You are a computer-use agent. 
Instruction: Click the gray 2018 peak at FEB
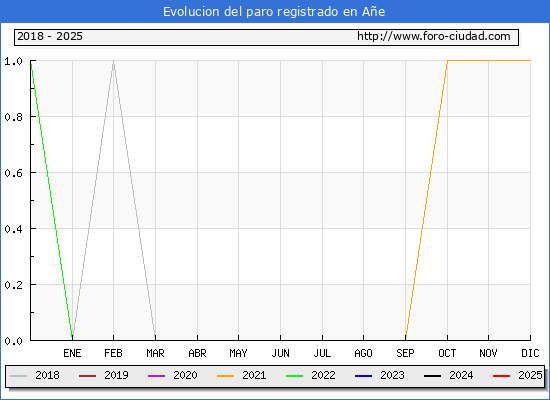point(113,62)
